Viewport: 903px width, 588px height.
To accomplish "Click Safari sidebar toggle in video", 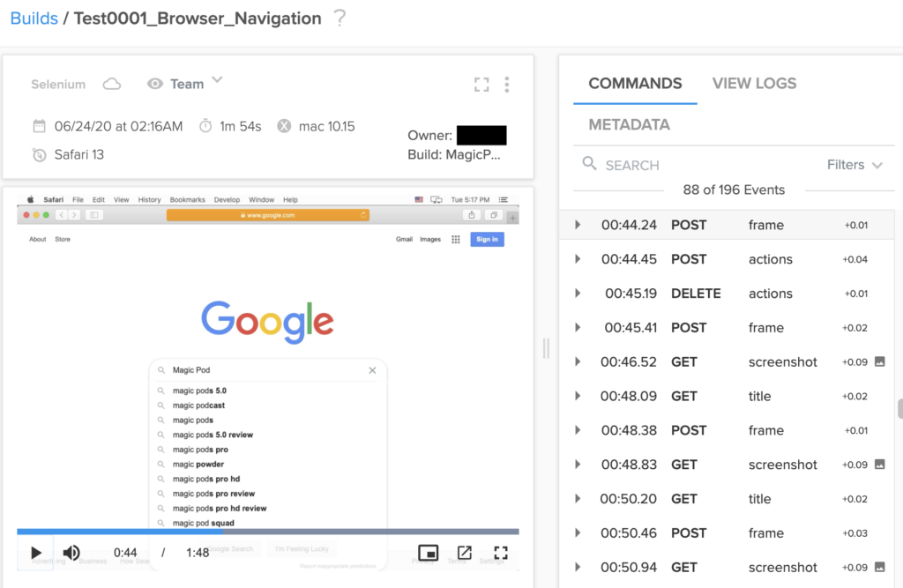I will point(94,215).
